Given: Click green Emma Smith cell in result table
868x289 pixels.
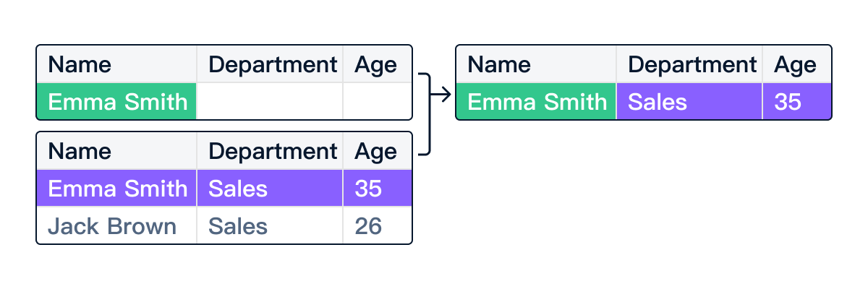Looking at the screenshot, I should 536,101.
